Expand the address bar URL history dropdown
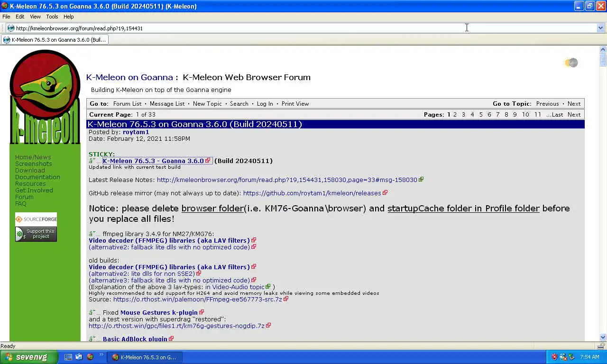 (x=600, y=28)
